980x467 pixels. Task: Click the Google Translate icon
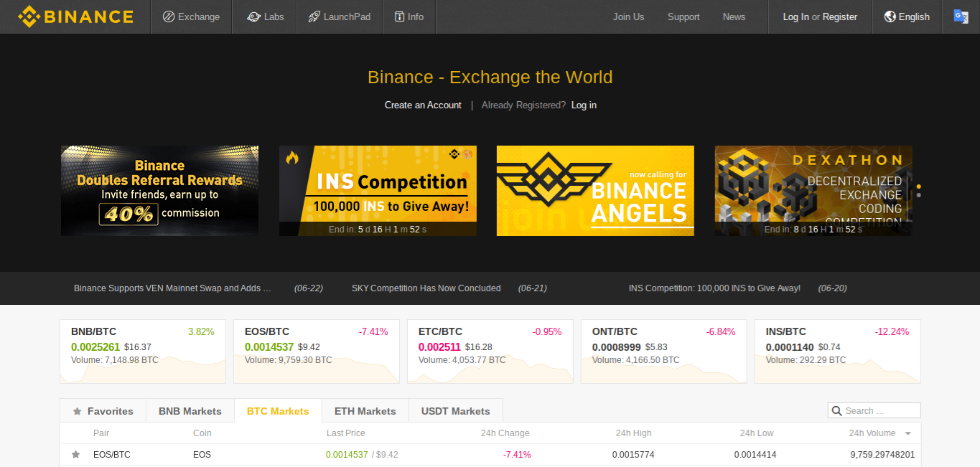click(x=961, y=16)
